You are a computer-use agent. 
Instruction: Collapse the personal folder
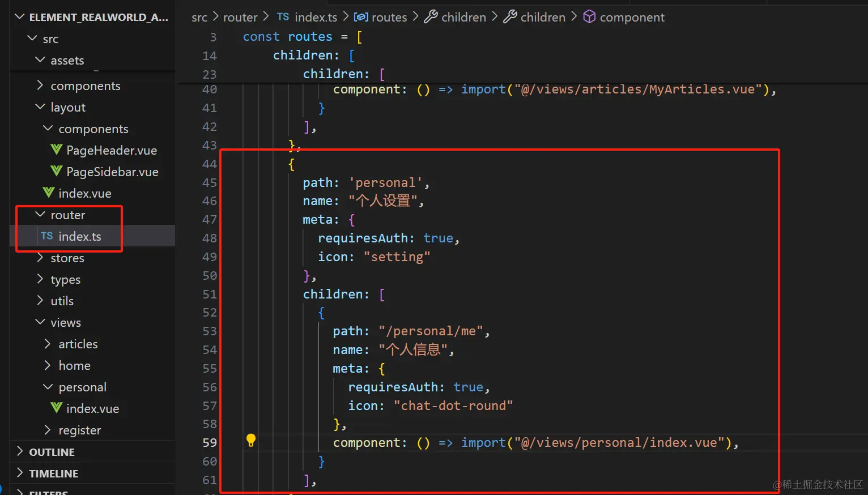48,387
